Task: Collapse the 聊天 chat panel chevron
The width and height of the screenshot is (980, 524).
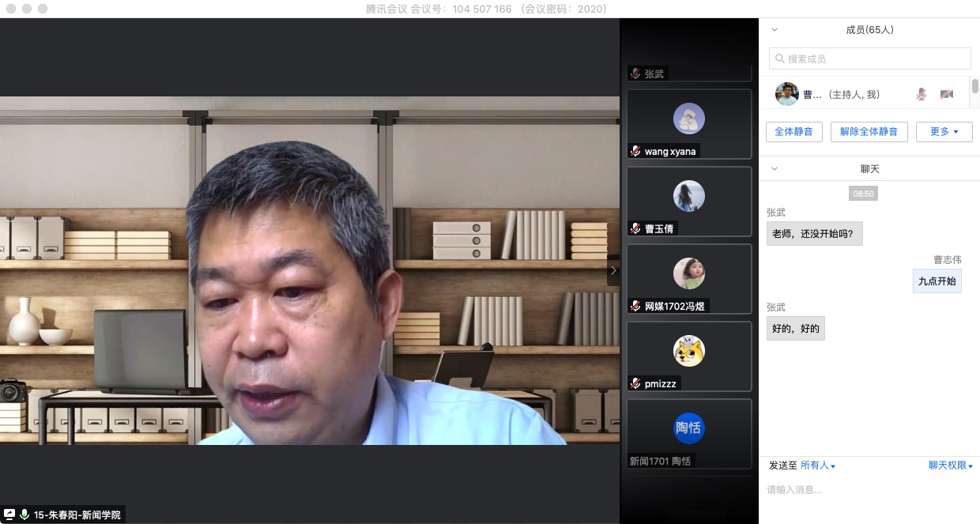Action: point(775,169)
